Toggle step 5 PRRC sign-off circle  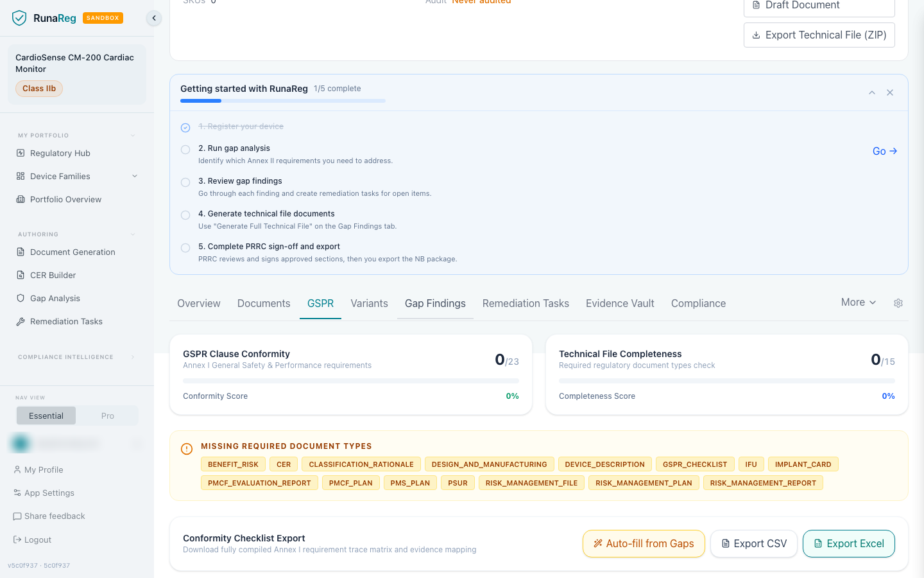point(185,248)
